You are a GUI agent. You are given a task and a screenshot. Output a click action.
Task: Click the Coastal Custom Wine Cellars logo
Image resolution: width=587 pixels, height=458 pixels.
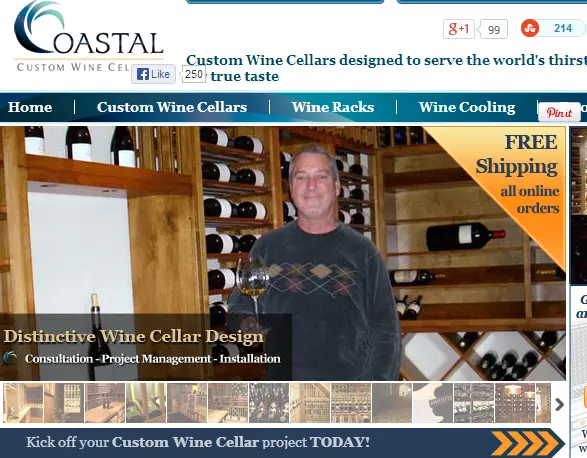[89, 36]
